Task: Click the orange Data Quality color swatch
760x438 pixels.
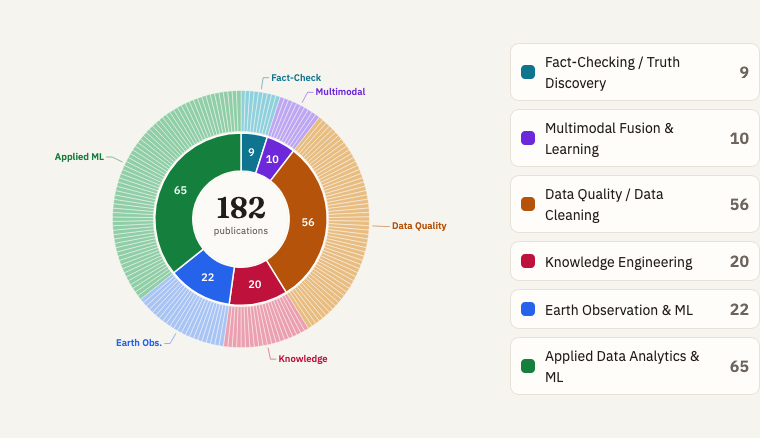Action: [x=528, y=204]
